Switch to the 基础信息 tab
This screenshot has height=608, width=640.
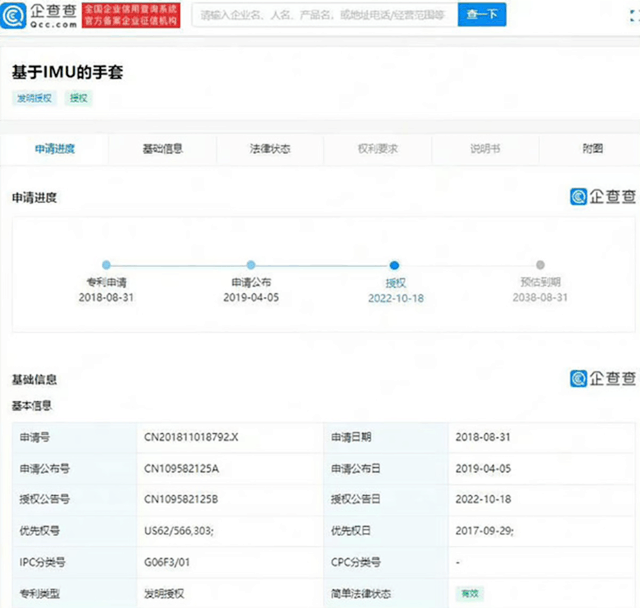coord(162,149)
